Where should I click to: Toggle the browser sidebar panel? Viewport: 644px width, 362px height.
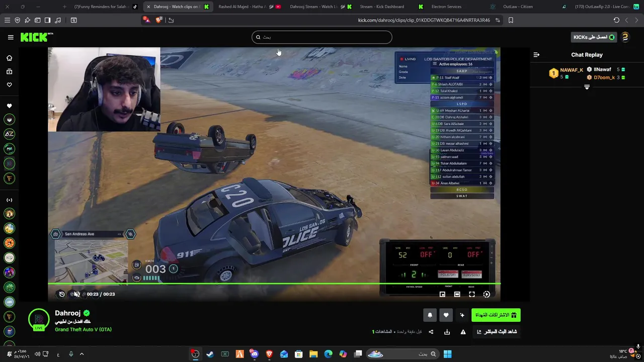47,20
